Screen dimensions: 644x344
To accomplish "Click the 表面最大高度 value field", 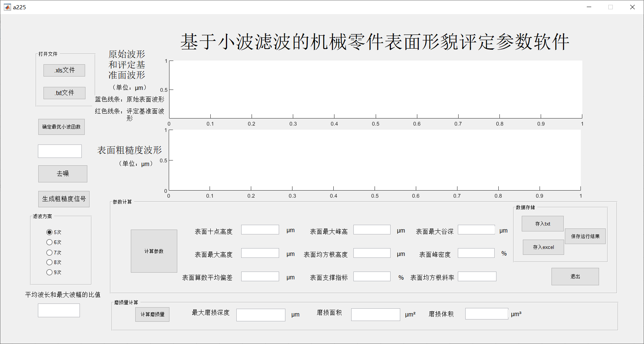I will point(260,253).
